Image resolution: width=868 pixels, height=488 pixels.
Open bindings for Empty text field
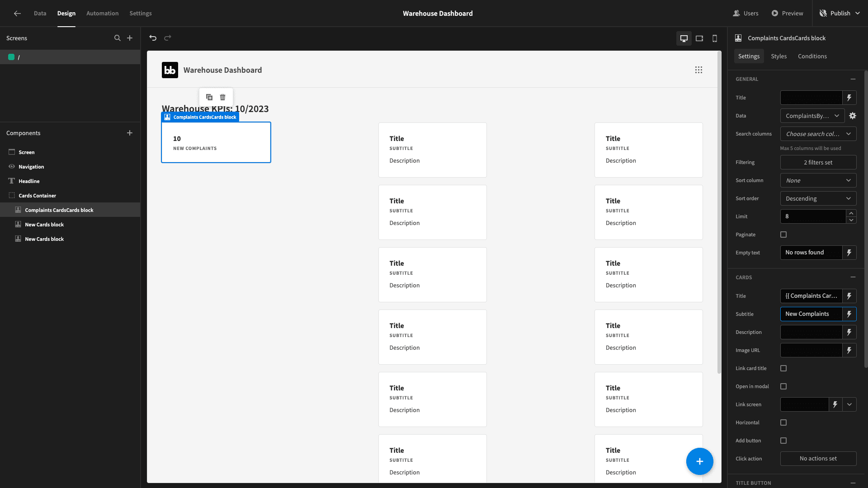849,253
